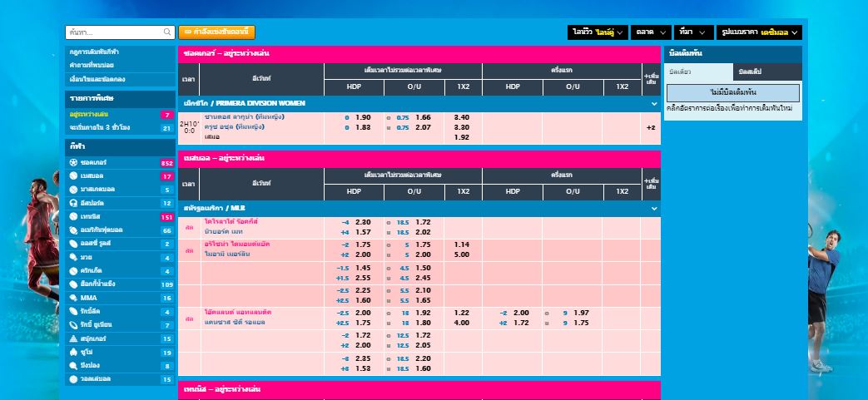Click the 3.40 odds in 1X2 column
The width and height of the screenshot is (868, 400).
point(462,117)
